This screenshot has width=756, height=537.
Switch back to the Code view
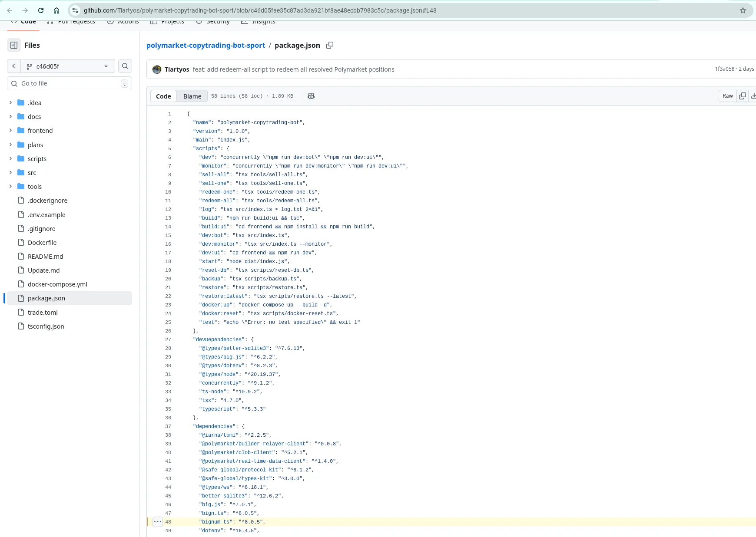[163, 96]
